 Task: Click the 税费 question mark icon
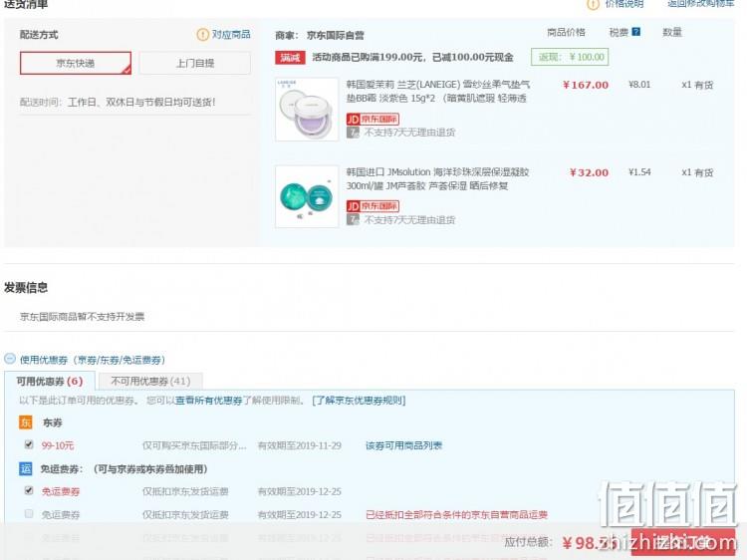[636, 32]
